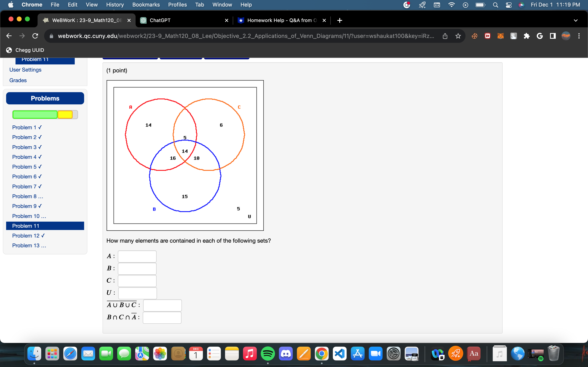The width and height of the screenshot is (588, 367).
Task: Open the Grades page
Action: 18,80
